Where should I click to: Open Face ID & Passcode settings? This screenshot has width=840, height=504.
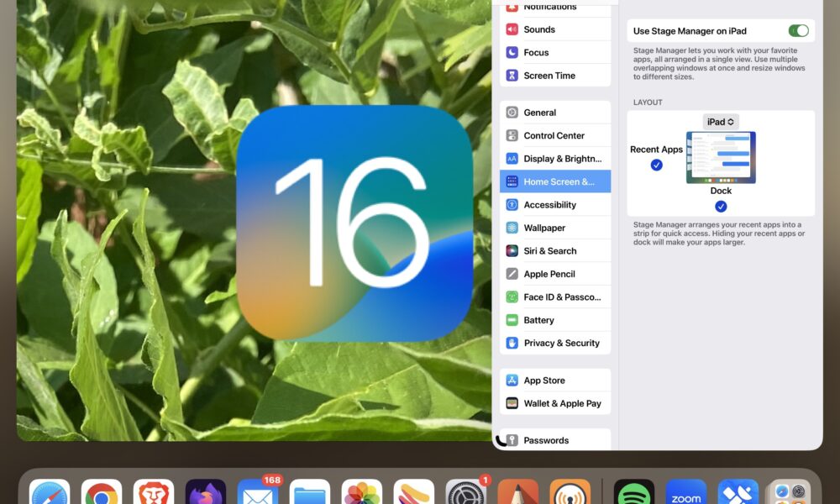click(x=555, y=297)
